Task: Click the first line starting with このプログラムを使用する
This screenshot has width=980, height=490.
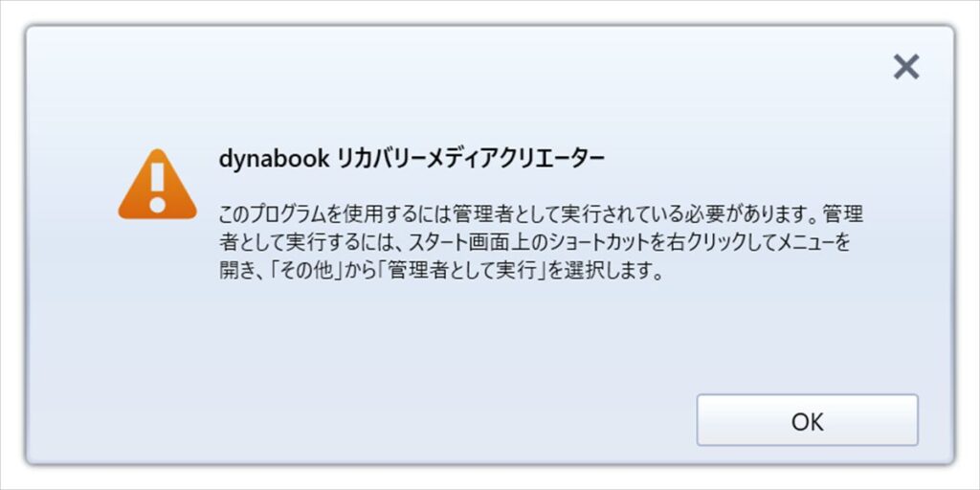Action: (x=542, y=214)
